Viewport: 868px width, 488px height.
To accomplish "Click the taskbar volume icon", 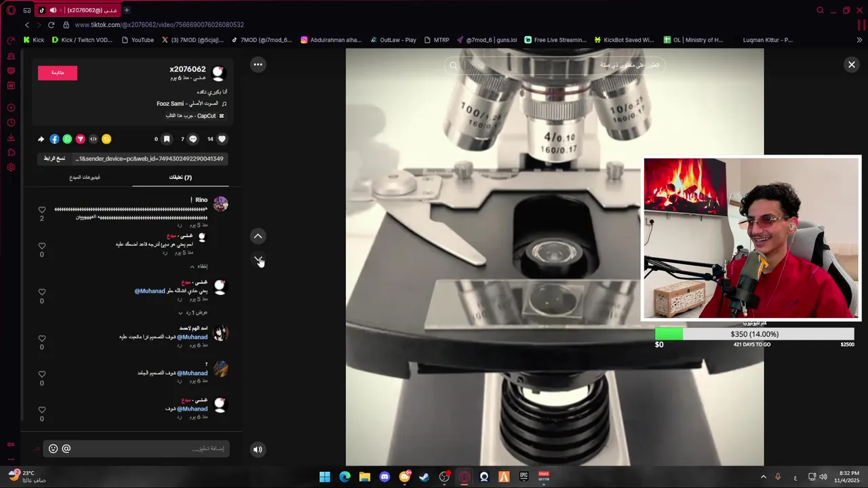I will pyautogui.click(x=823, y=477).
